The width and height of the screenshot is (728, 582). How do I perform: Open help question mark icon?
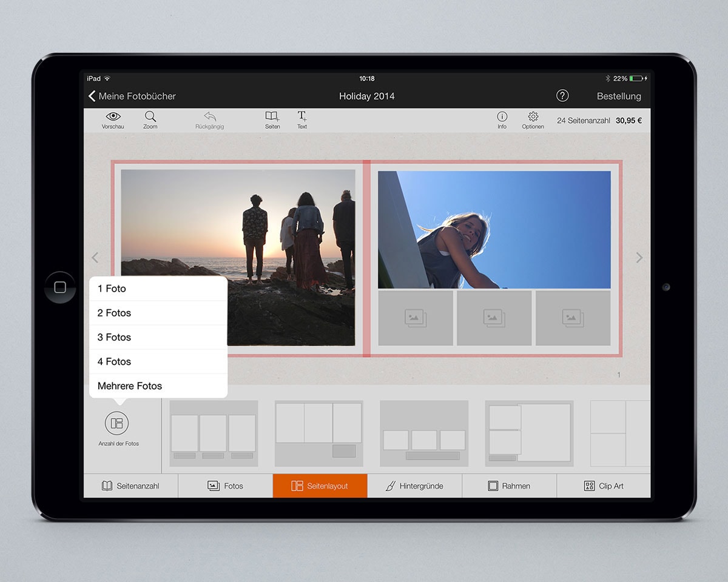[562, 96]
